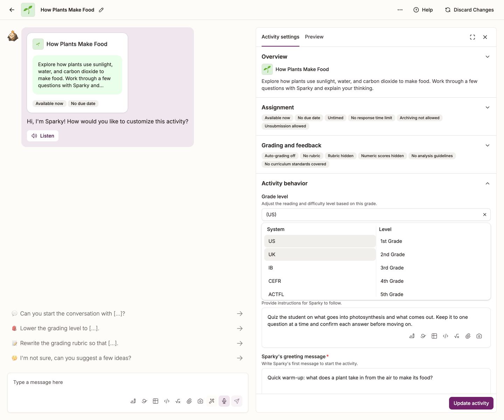Open the camera from the message box

pos(200,401)
